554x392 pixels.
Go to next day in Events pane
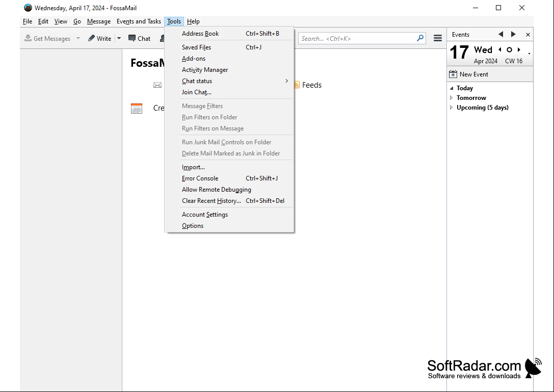[513, 34]
